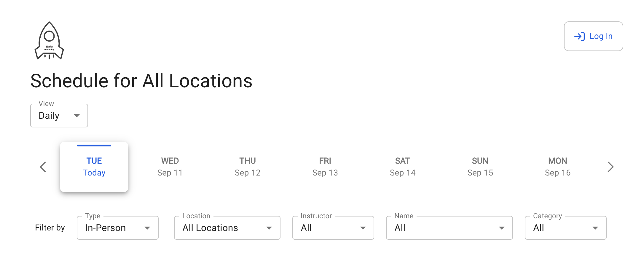Open the View dropdown set to Daily
This screenshot has height=256, width=644.
point(59,116)
